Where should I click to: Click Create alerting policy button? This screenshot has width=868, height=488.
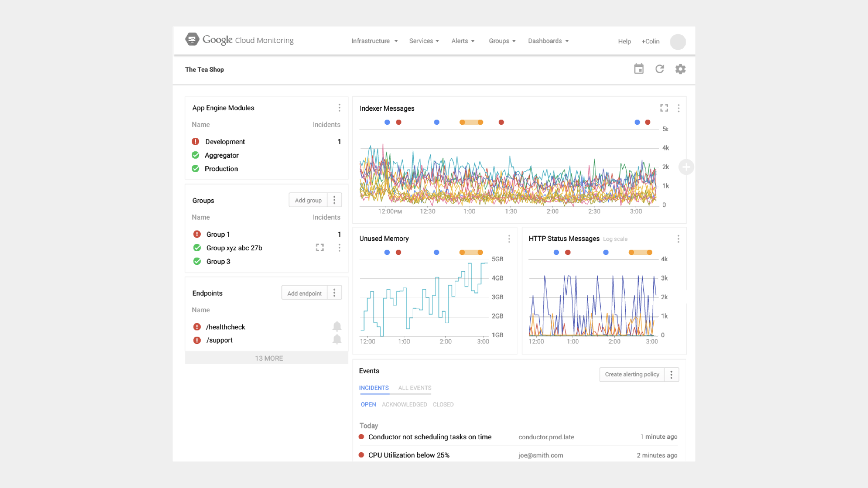pos(632,375)
